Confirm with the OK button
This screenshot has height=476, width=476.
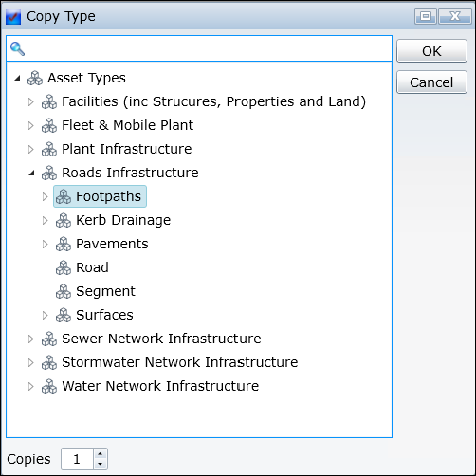tap(431, 51)
